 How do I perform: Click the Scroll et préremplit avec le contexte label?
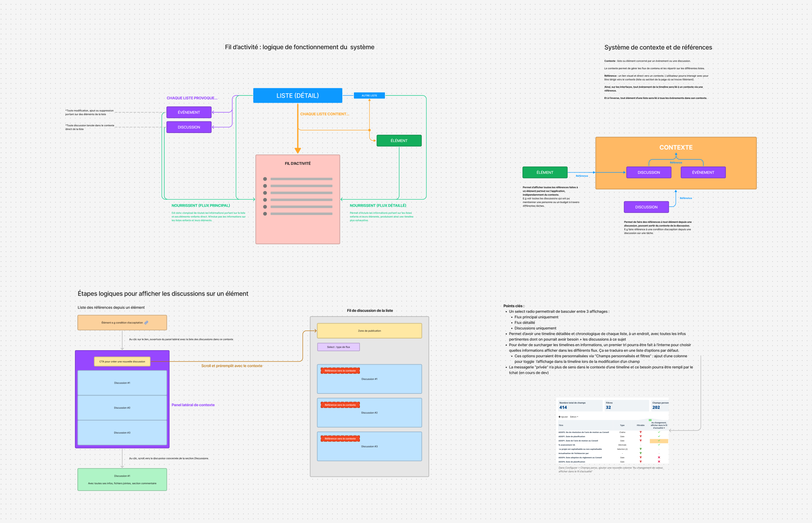232,366
